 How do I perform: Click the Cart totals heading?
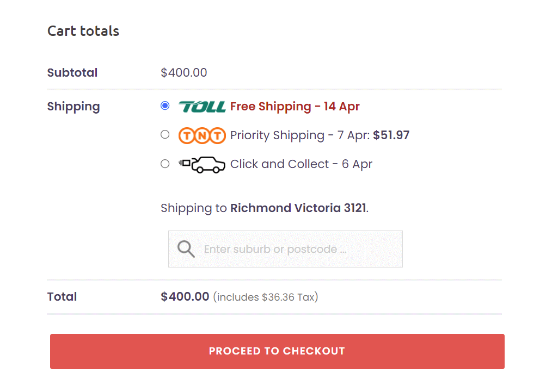point(83,31)
